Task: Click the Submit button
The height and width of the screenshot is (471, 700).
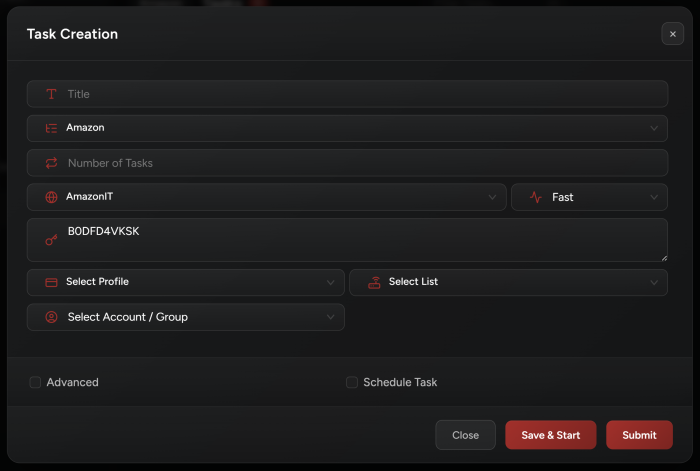Action: tap(639, 435)
